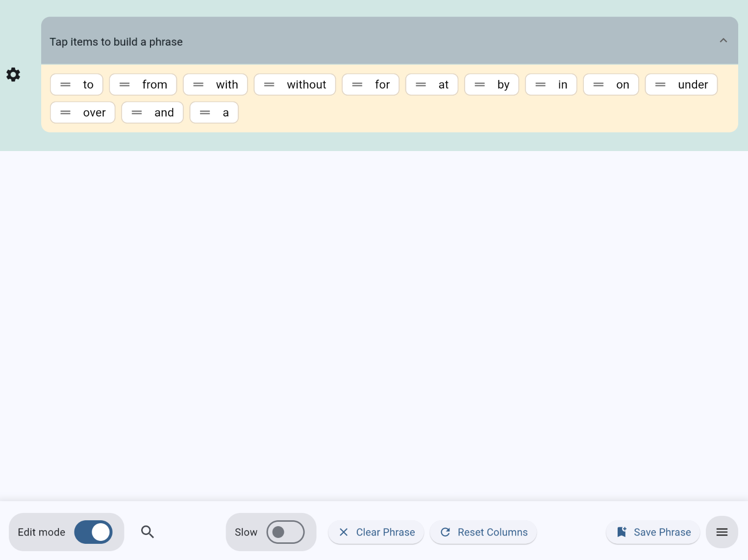Click the drag handle on 'to' chip

pyautogui.click(x=66, y=85)
